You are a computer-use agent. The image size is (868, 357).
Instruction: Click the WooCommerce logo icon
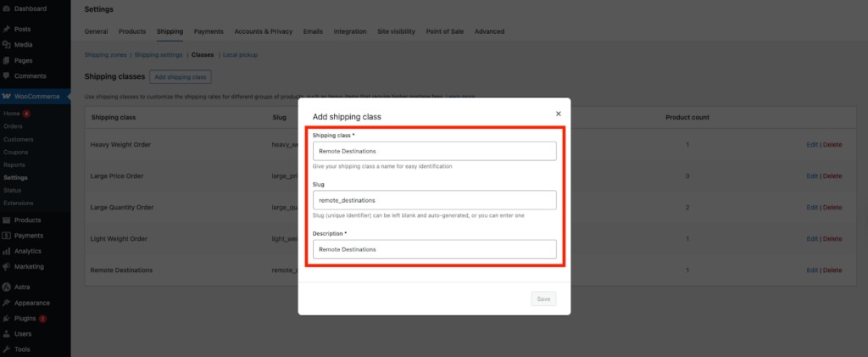coord(7,97)
